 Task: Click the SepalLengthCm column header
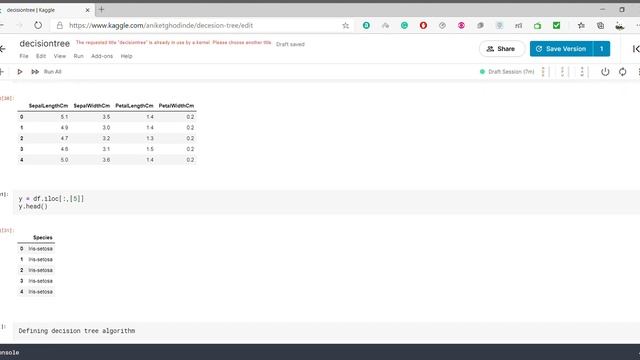pyautogui.click(x=48, y=106)
